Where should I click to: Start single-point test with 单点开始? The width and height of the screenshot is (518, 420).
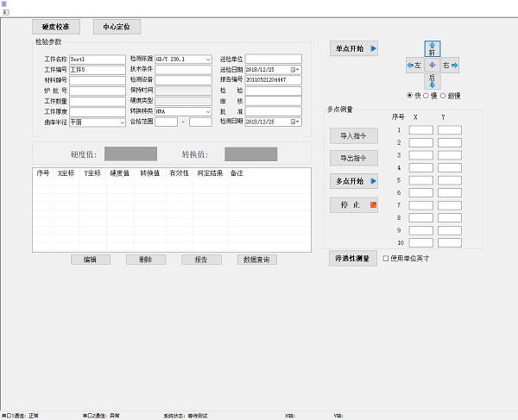tap(354, 49)
